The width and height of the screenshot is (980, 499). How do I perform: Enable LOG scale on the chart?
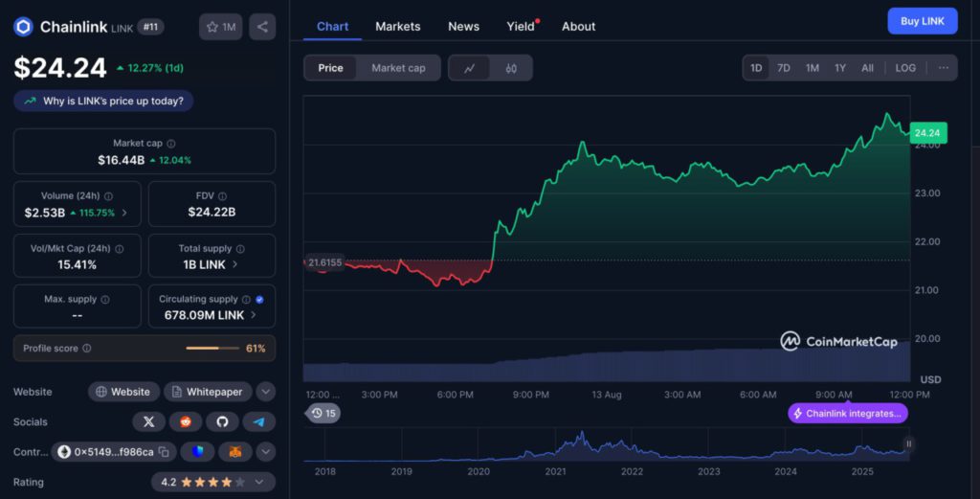click(x=904, y=68)
